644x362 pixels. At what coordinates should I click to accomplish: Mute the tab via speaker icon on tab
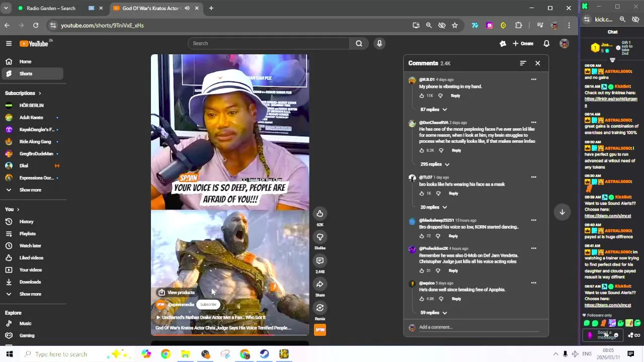(187, 8)
